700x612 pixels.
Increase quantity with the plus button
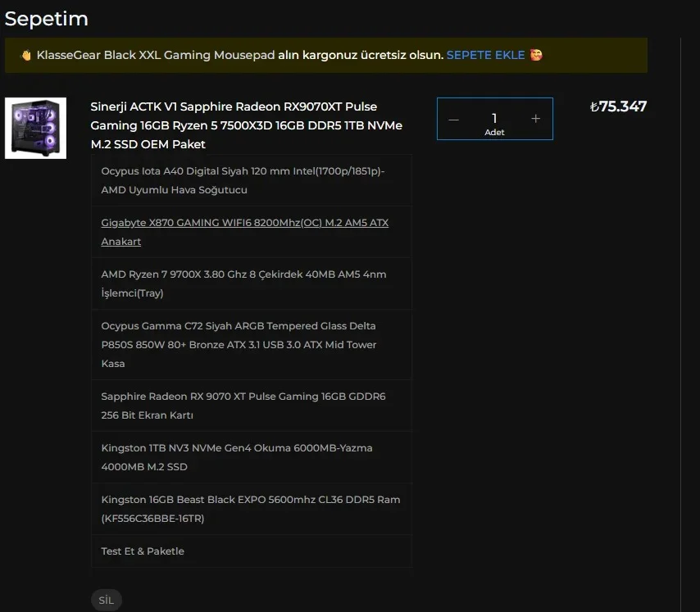536,119
